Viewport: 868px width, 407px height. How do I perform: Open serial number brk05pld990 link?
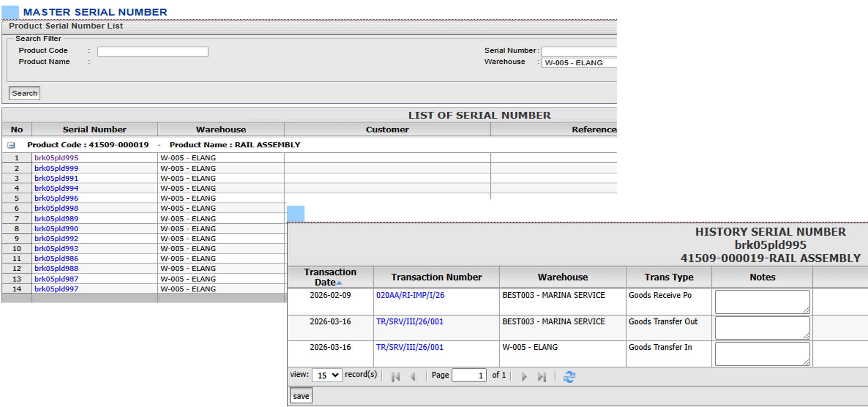(x=56, y=229)
